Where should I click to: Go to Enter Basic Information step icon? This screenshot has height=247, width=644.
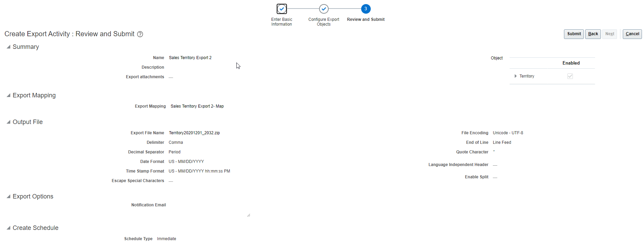[282, 9]
